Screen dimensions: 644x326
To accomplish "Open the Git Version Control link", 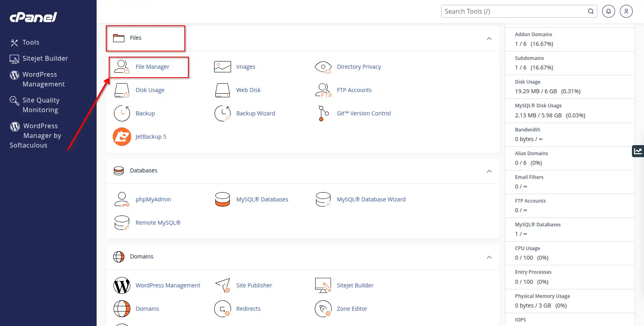I will click(x=364, y=113).
